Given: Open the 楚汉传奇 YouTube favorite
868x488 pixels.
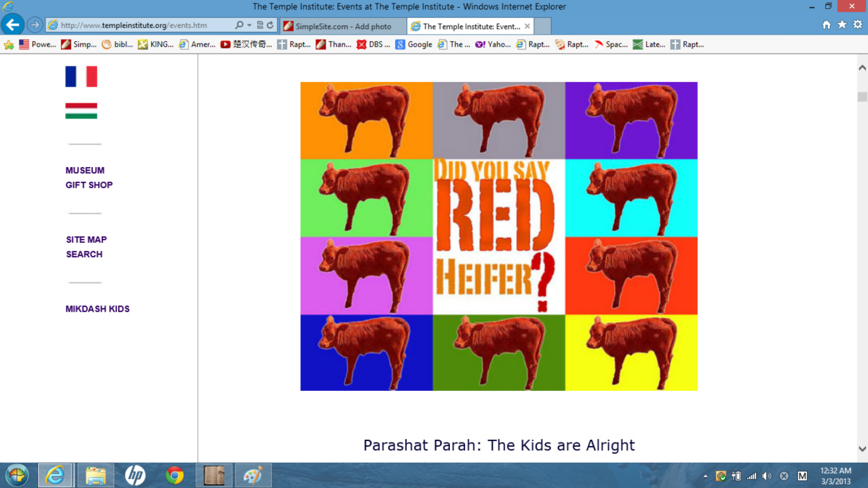Looking at the screenshot, I should [246, 45].
